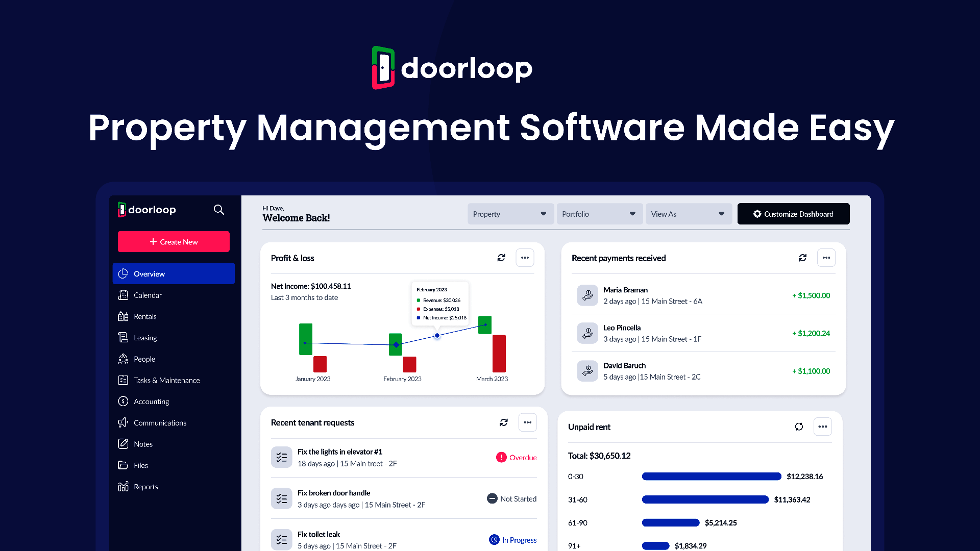Click Maria Braman payment icon
Image resolution: width=980 pixels, height=551 pixels.
coord(587,295)
